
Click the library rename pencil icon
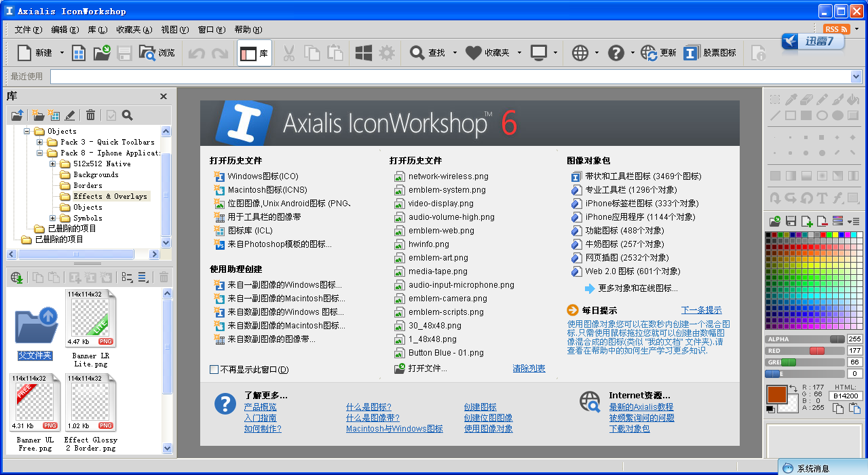(x=70, y=115)
